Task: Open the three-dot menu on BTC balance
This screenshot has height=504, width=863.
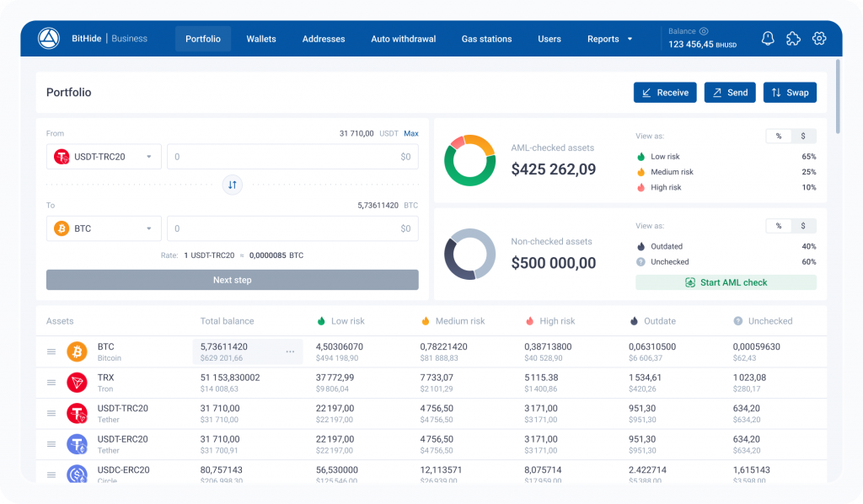Action: [x=290, y=351]
